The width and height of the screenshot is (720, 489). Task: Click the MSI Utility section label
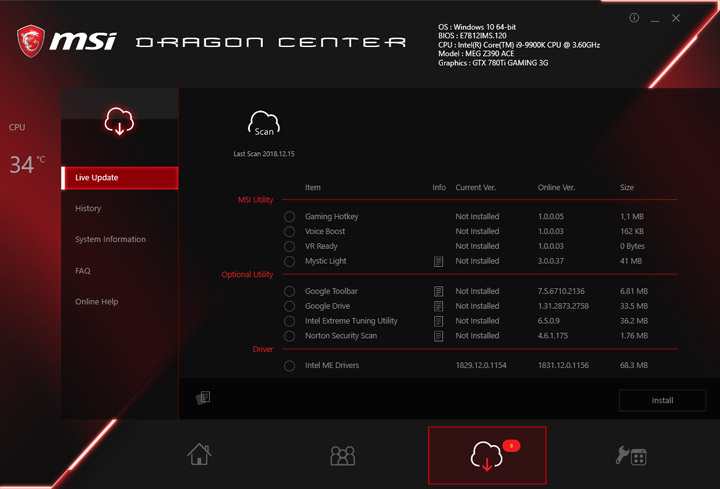[x=255, y=200]
